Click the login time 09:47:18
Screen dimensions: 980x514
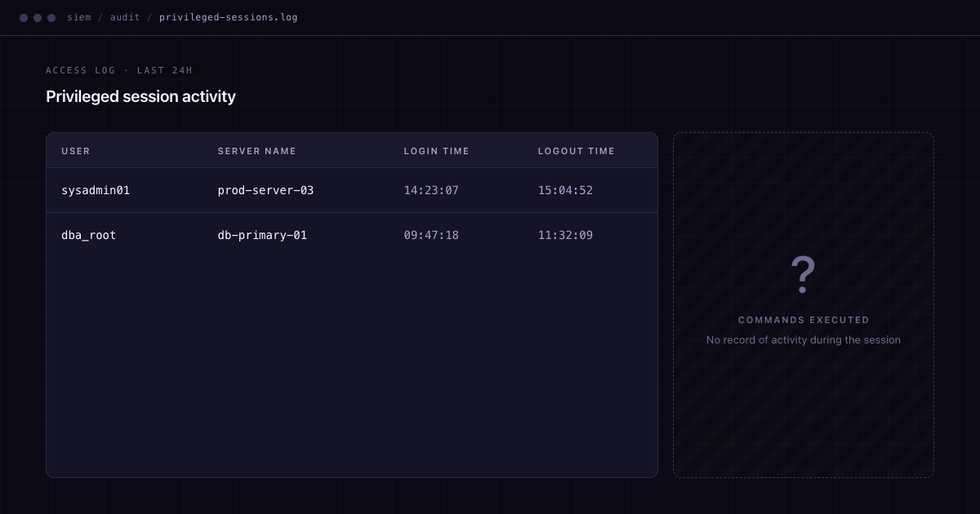[431, 235]
